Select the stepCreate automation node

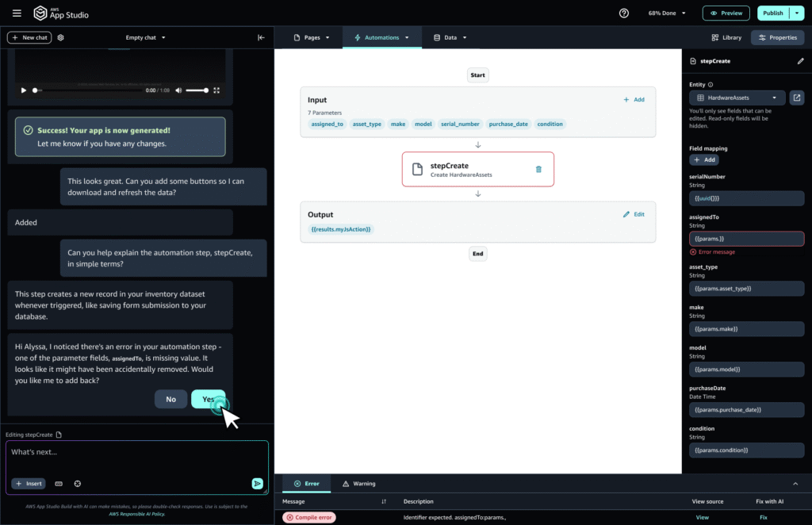pyautogui.click(x=478, y=169)
